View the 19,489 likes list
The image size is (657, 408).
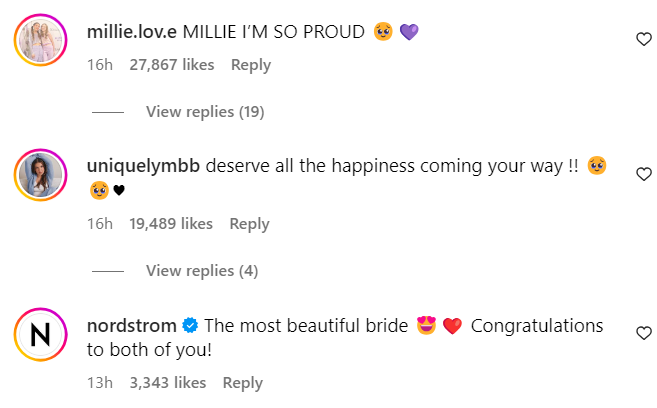[x=171, y=224]
